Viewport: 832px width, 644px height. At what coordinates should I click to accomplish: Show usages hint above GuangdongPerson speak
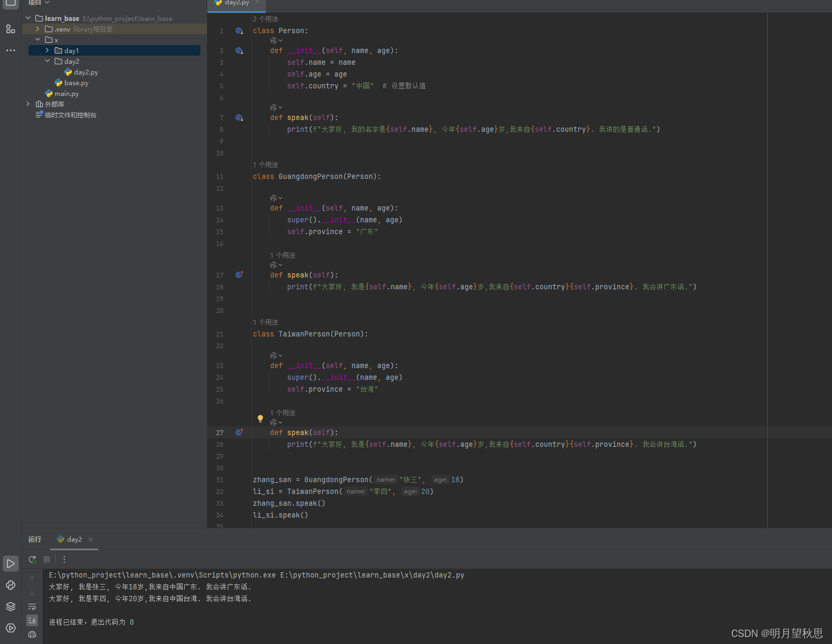(283, 256)
